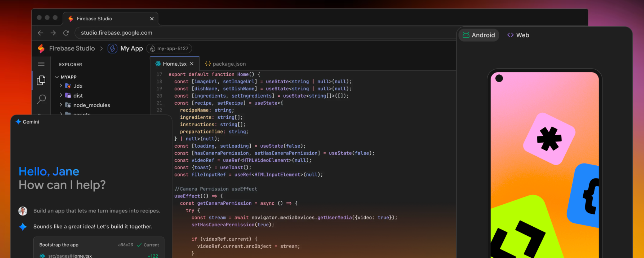Open the Search magnifier icon in sidebar
Screen dimensions: 644x258
point(41,99)
